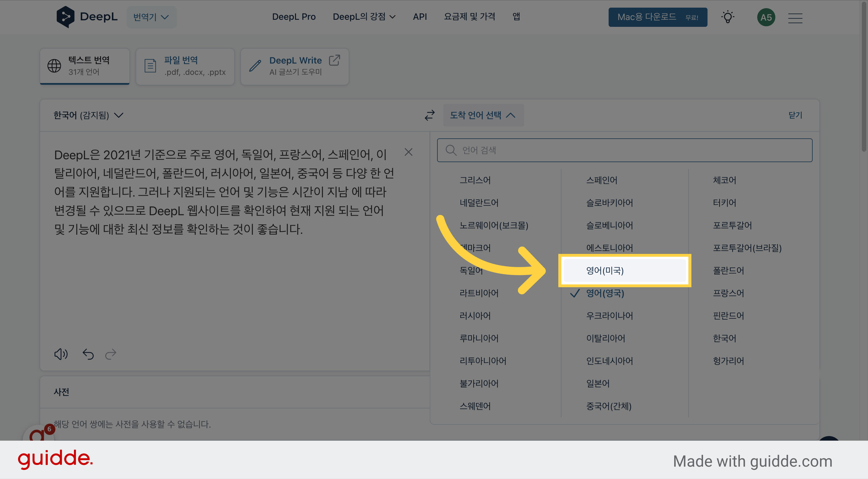Screen dimensions: 868x479
Task: Select 노르웨이어(보크몰) language
Action: pos(494,225)
